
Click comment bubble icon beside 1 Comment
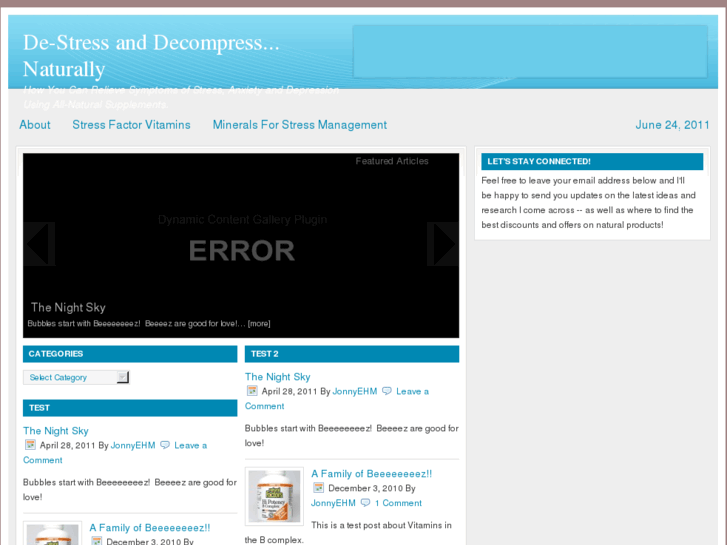point(365,503)
